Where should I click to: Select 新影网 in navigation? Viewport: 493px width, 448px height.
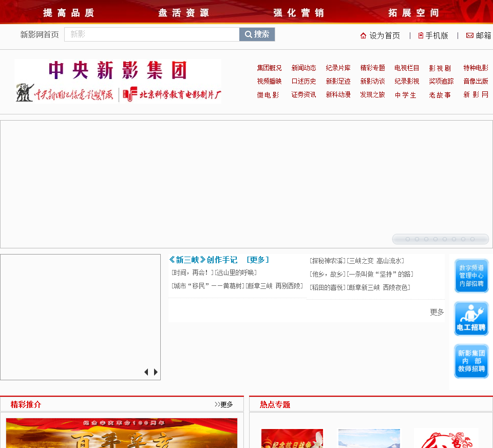click(x=476, y=94)
